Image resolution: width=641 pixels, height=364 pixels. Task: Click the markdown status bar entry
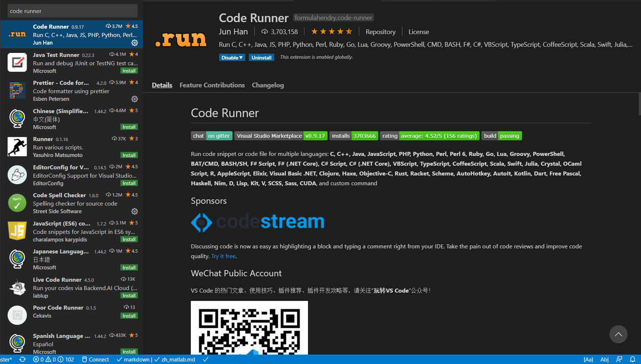point(133,360)
